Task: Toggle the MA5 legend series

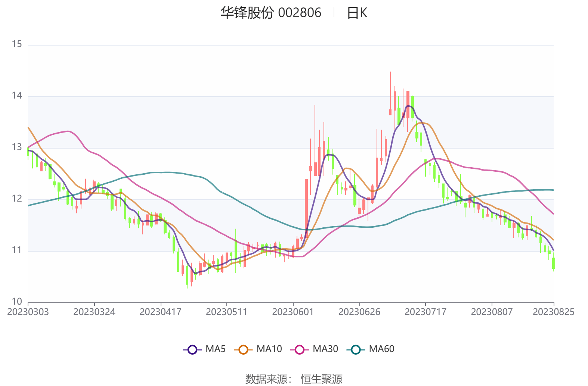Action: 204,349
